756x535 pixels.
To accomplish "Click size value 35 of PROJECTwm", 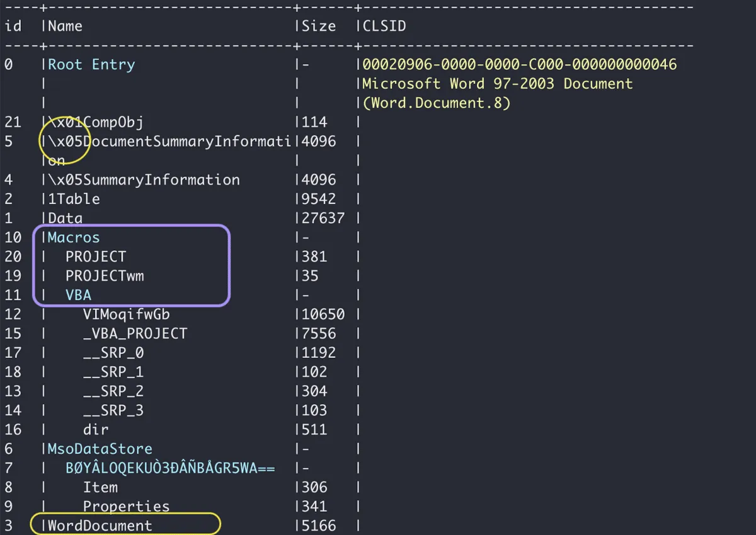I will pos(309,276).
